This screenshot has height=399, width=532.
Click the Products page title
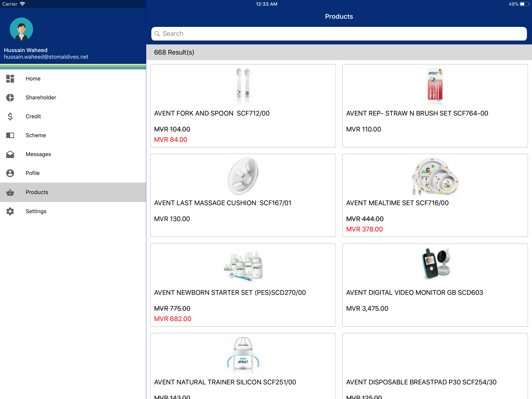(339, 16)
